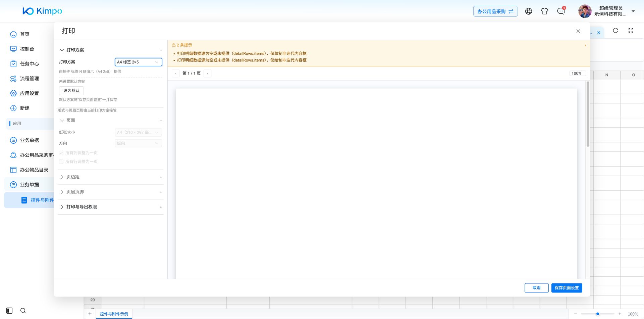Go to next preview page arrow
644x319 pixels.
coord(207,73)
